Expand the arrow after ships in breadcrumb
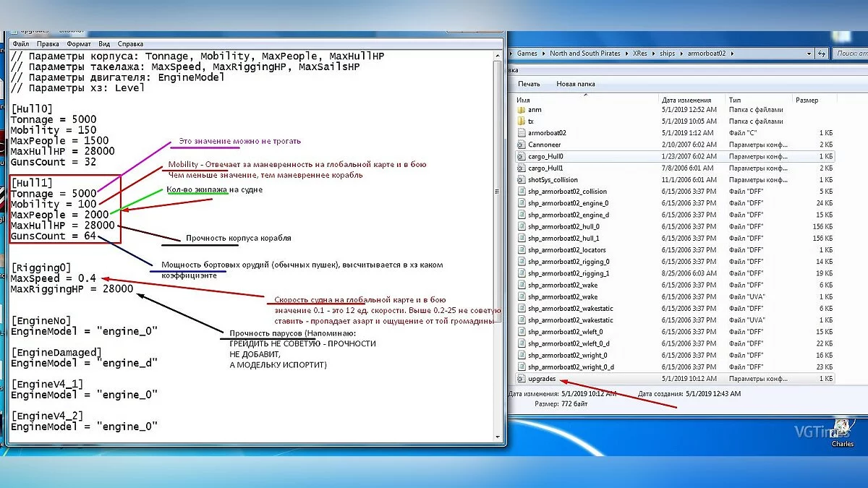Viewport: 868px width, 488px height. 681,53
